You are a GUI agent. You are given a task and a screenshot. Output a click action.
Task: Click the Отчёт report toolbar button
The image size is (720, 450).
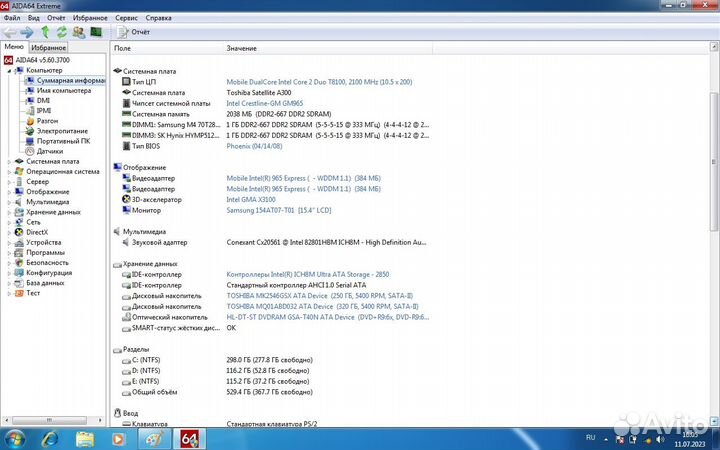point(134,32)
